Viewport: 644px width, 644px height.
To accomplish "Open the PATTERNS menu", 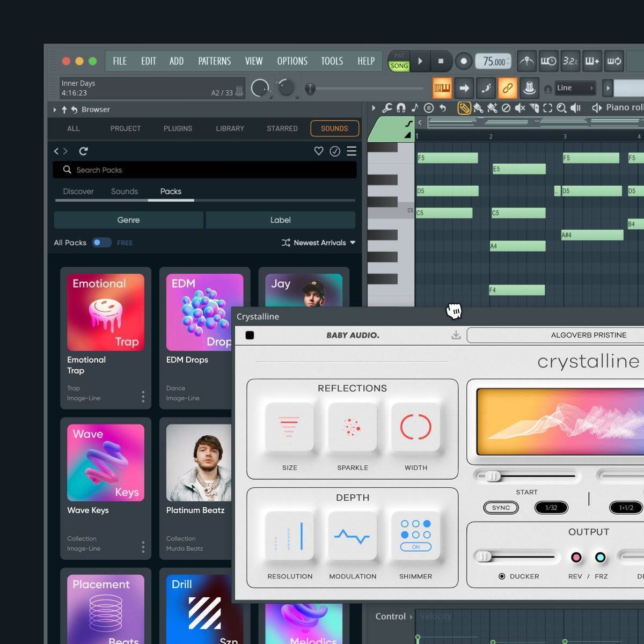I will 215,61.
